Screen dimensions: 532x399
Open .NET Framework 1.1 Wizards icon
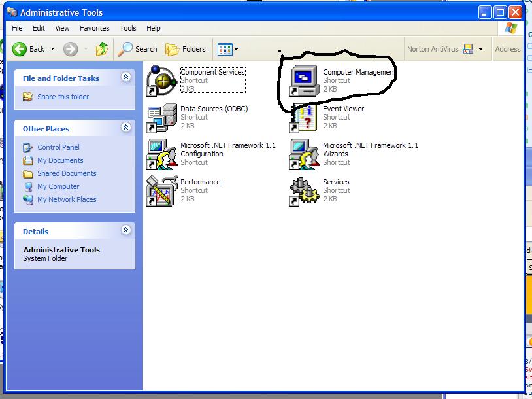click(304, 154)
